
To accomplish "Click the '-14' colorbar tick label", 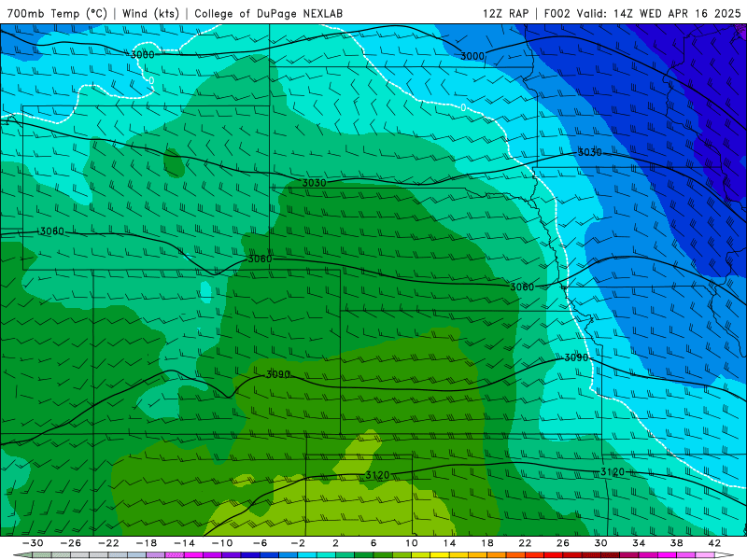I will (x=184, y=543).
